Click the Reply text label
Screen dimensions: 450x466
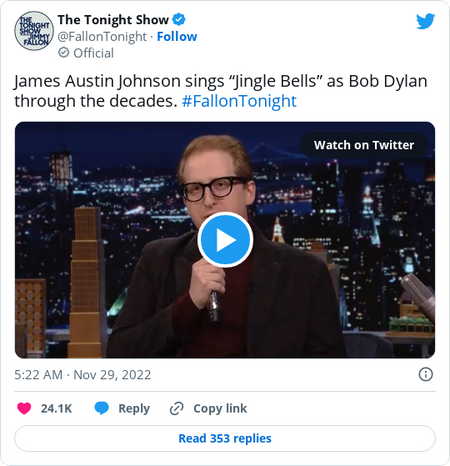[x=134, y=409]
